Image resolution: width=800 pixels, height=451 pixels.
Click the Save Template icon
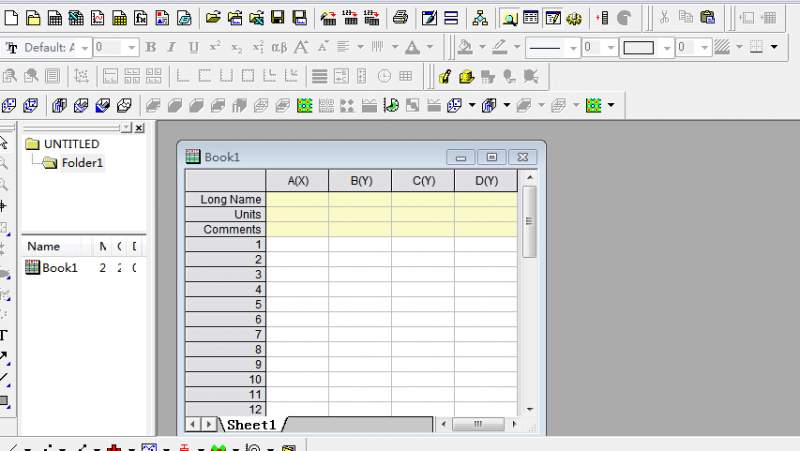[x=299, y=18]
